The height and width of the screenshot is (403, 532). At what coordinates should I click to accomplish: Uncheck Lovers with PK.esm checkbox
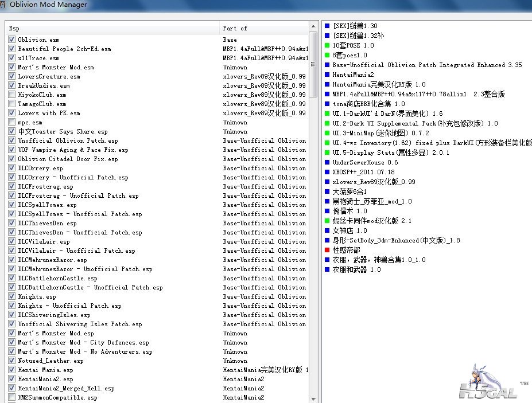point(12,113)
